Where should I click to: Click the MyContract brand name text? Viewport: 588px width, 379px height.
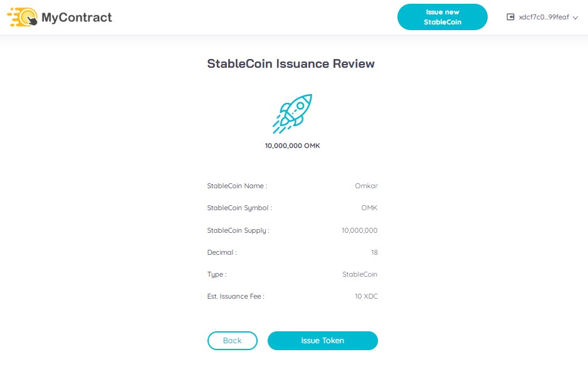(76, 18)
